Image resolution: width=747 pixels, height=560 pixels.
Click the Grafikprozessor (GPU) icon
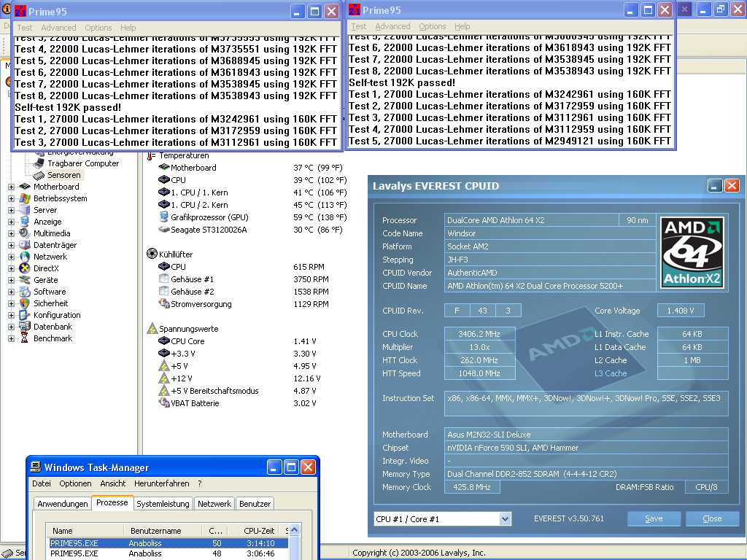164,217
